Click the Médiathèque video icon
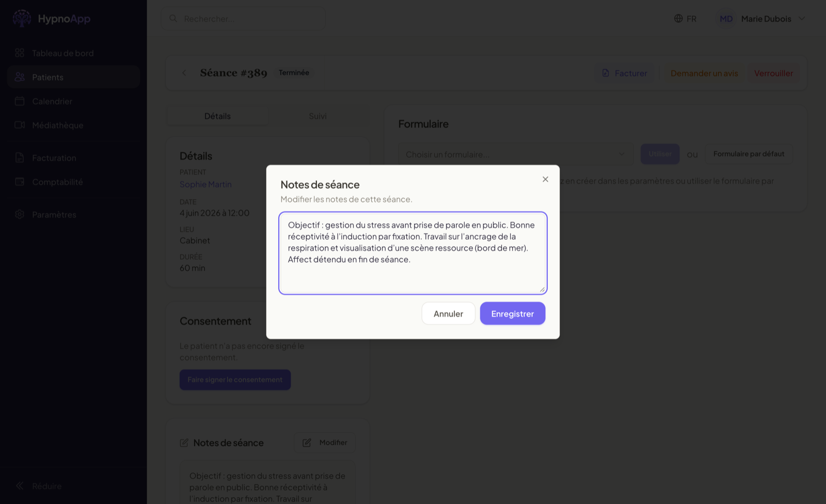The image size is (826, 504). coord(20,125)
